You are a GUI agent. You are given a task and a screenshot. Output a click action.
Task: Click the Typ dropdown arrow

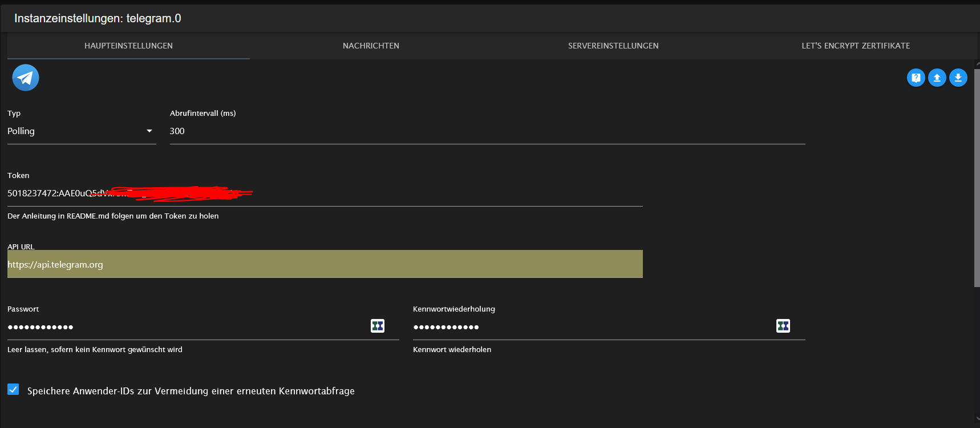(149, 131)
